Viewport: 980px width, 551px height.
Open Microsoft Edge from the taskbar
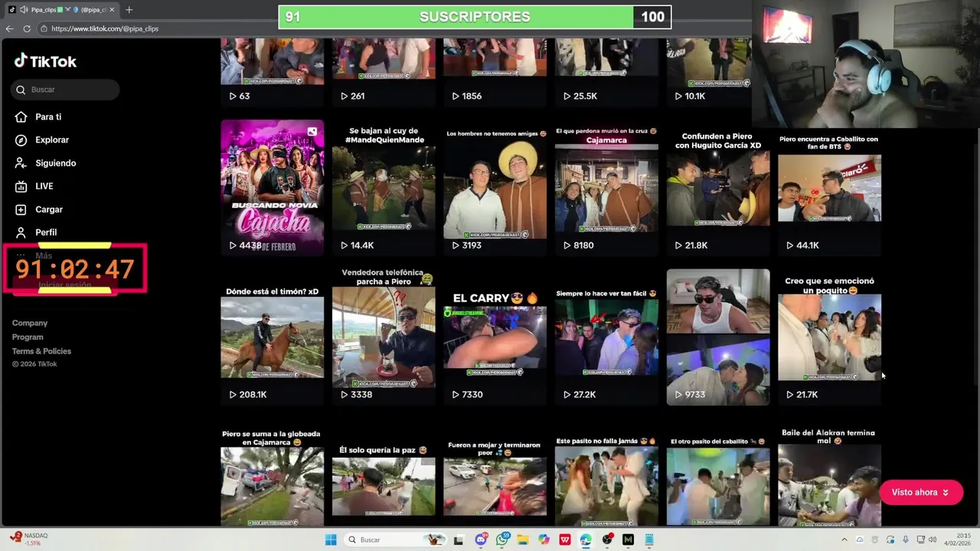(586, 540)
